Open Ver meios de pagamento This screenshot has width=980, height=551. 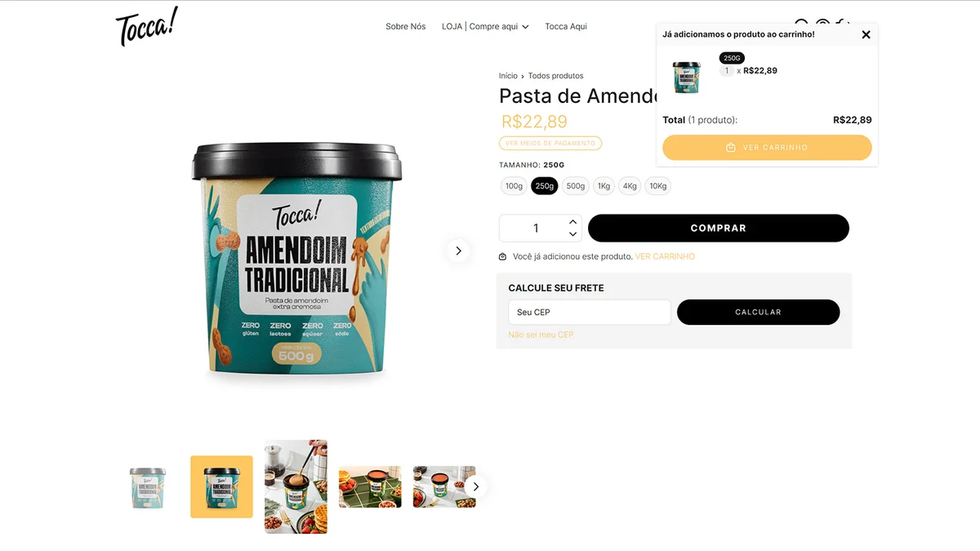click(550, 143)
